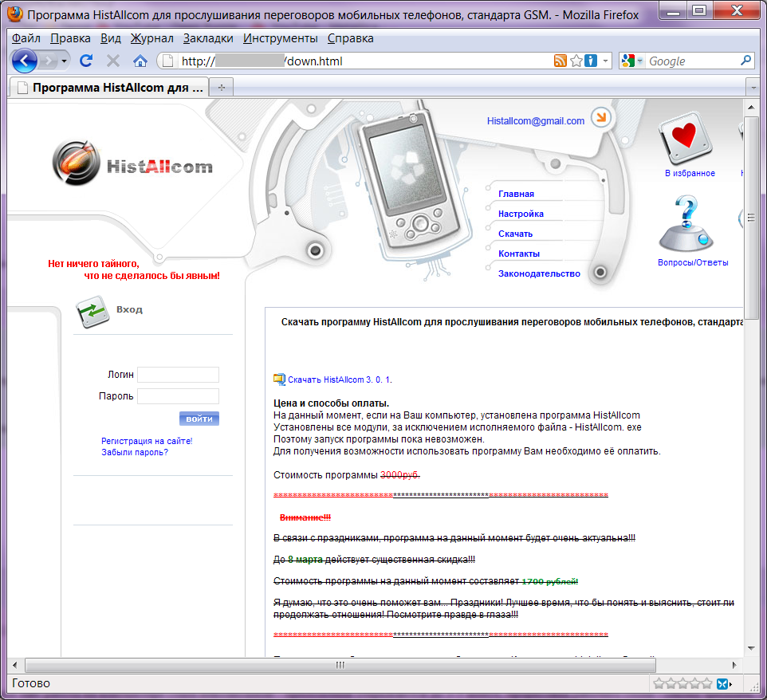Click the page identity icon in address bar
Image resolution: width=767 pixels, height=700 pixels.
pyautogui.click(x=167, y=61)
